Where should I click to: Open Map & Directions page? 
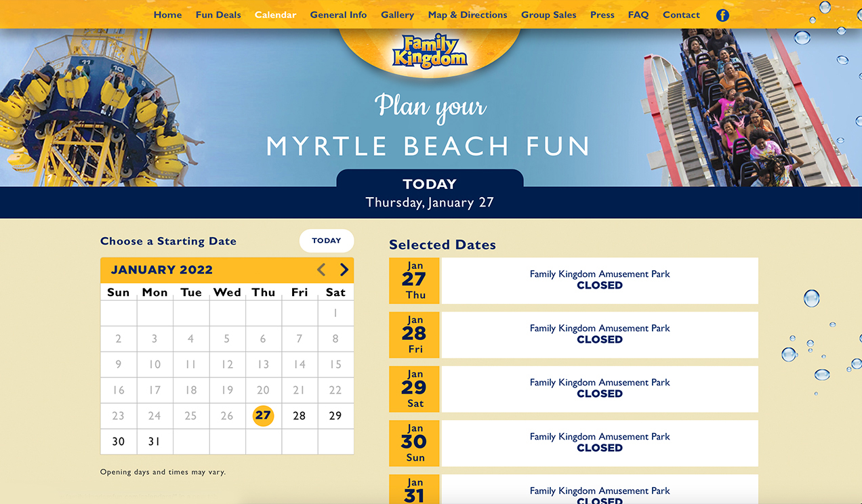468,15
